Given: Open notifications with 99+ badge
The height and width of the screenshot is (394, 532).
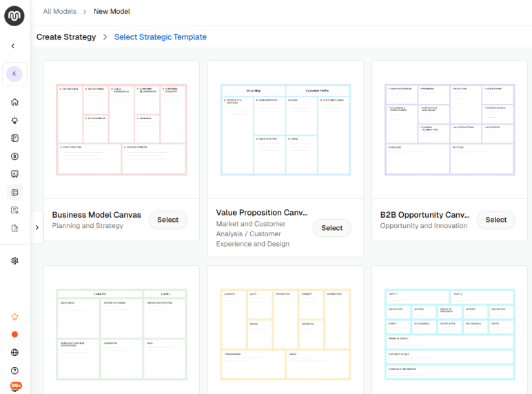Looking at the screenshot, I should tap(16, 386).
